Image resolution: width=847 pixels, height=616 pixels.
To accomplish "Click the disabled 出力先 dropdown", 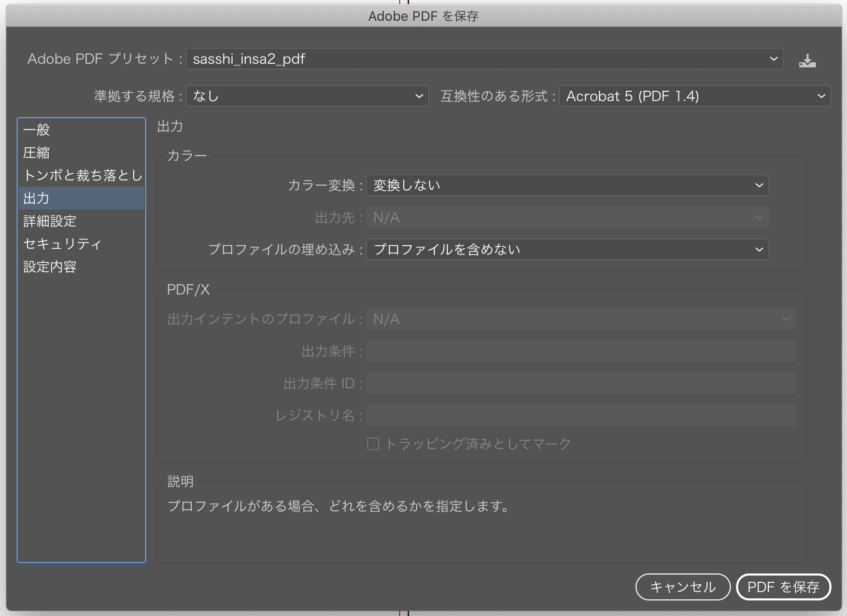I will tap(567, 217).
